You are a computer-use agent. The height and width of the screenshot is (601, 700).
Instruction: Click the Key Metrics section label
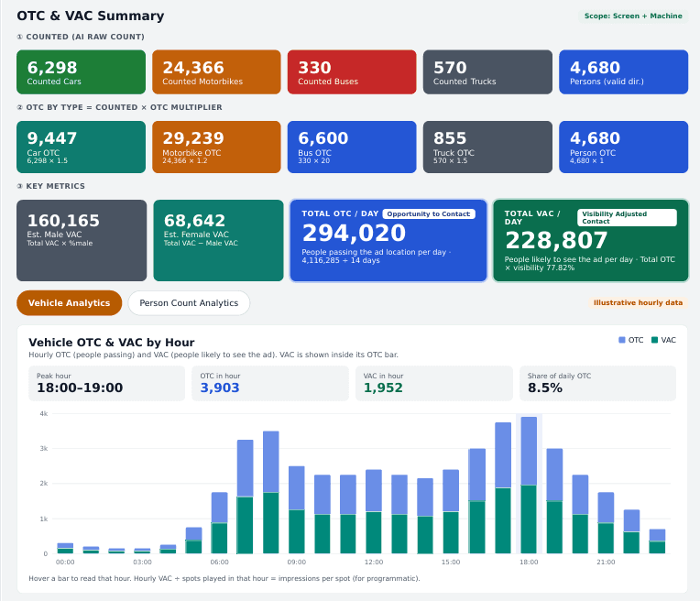(x=51, y=186)
